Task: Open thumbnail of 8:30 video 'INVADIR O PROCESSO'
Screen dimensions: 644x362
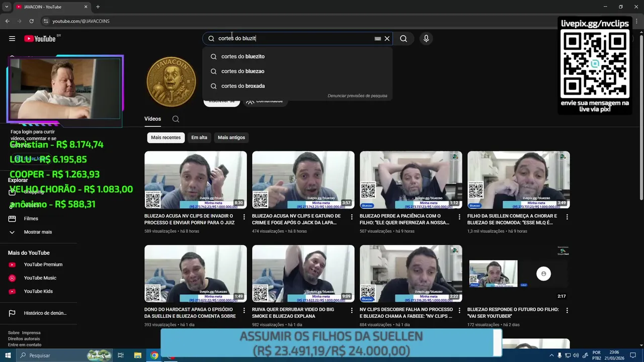Action: [196, 180]
